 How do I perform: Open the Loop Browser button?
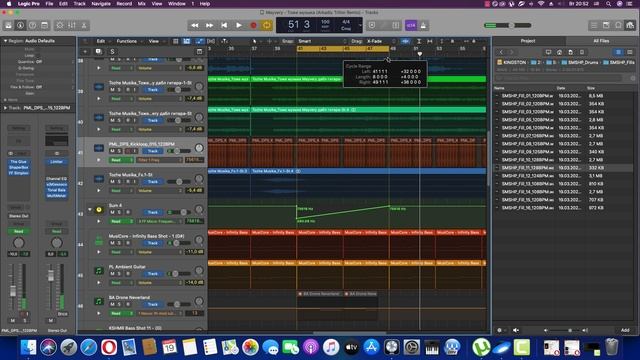coord(618,25)
